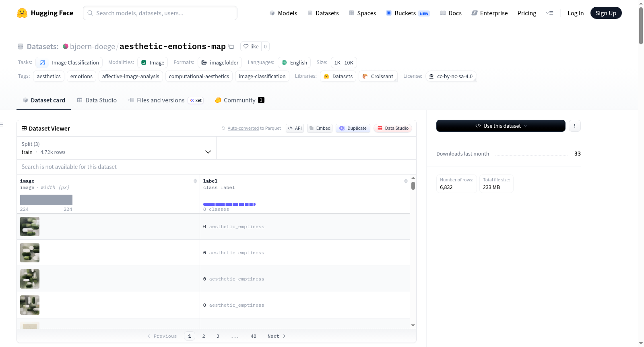Open the Models nav item
The height and width of the screenshot is (347, 644).
[283, 13]
